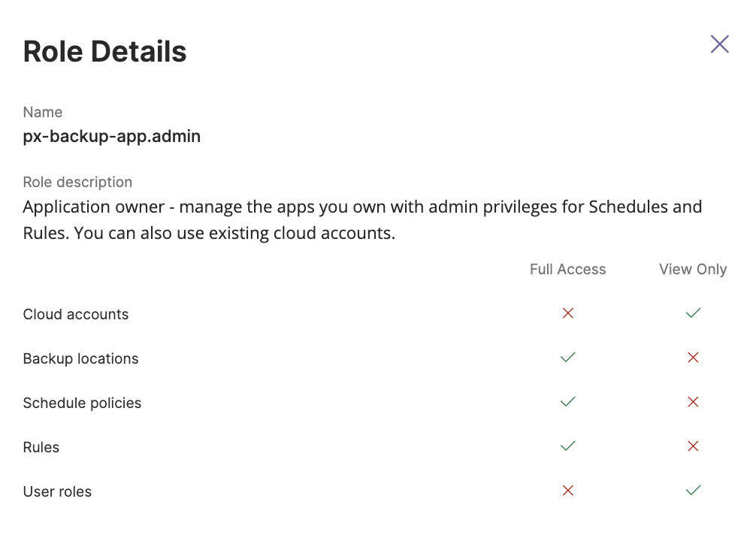Select the Rules row label

pyautogui.click(x=41, y=447)
